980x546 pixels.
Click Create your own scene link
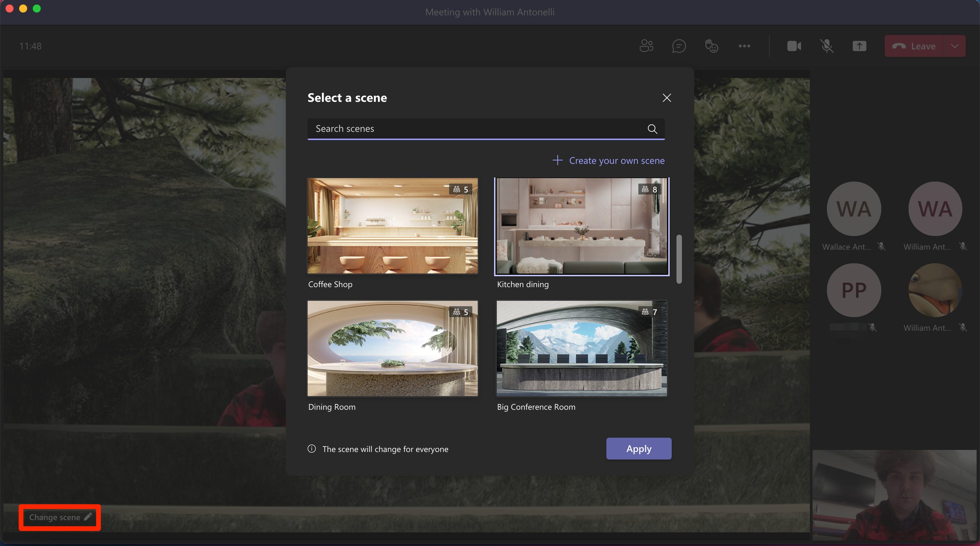pos(608,160)
